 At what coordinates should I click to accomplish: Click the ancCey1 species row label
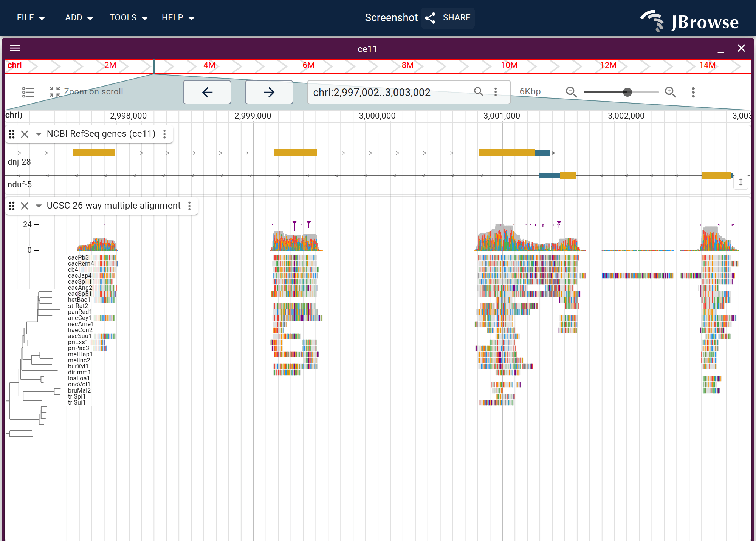click(x=79, y=318)
